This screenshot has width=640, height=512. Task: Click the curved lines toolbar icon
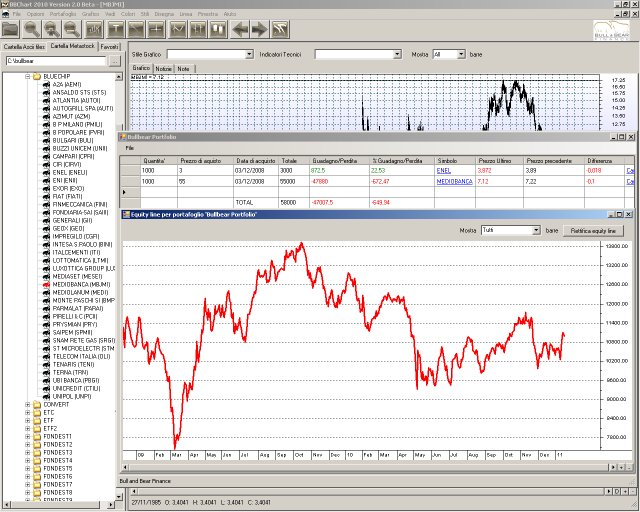point(281,29)
